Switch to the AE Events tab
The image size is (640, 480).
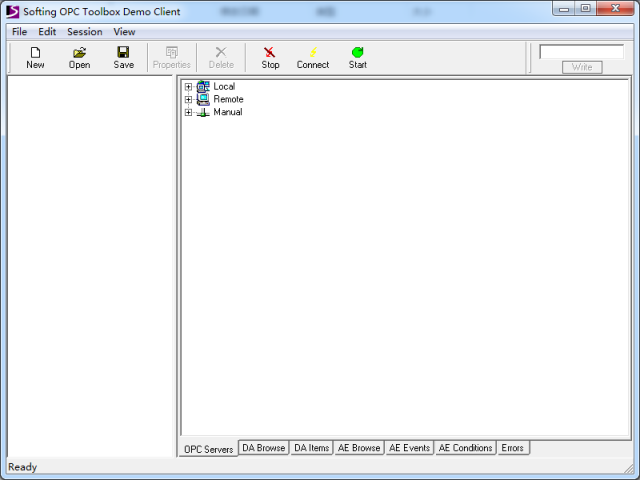[x=409, y=448]
